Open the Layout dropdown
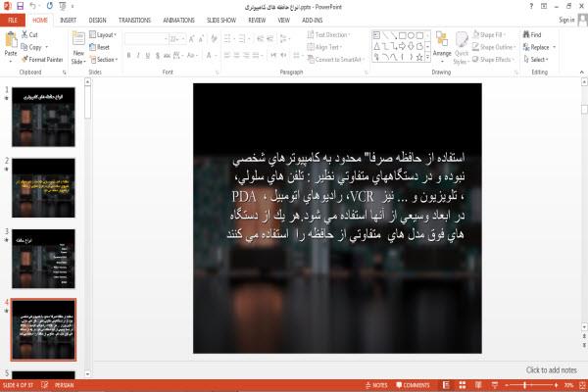The image size is (588, 392). click(x=103, y=34)
